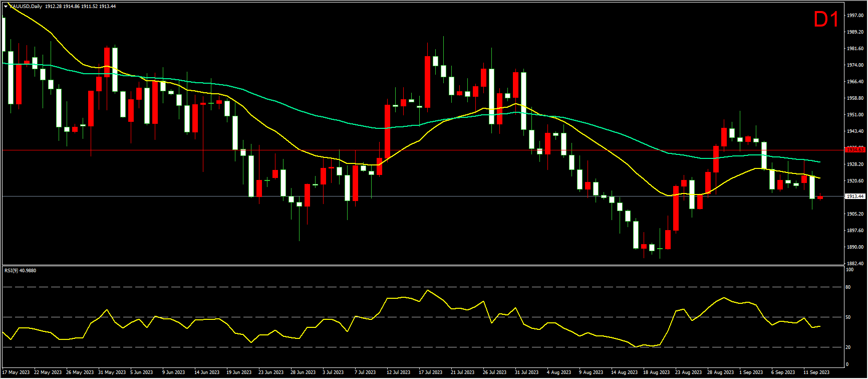The height and width of the screenshot is (379, 868).
Task: Select the red D1 timeframe label
Action: (826, 20)
